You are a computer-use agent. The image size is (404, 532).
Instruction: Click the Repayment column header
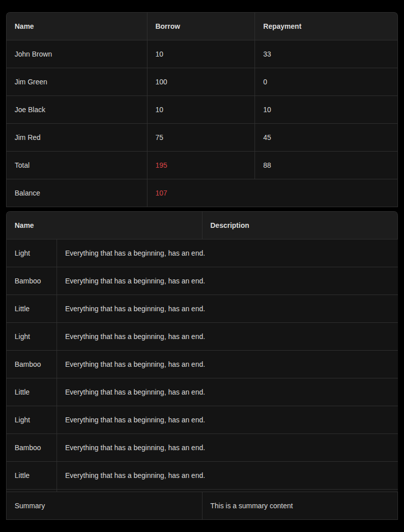click(x=282, y=26)
